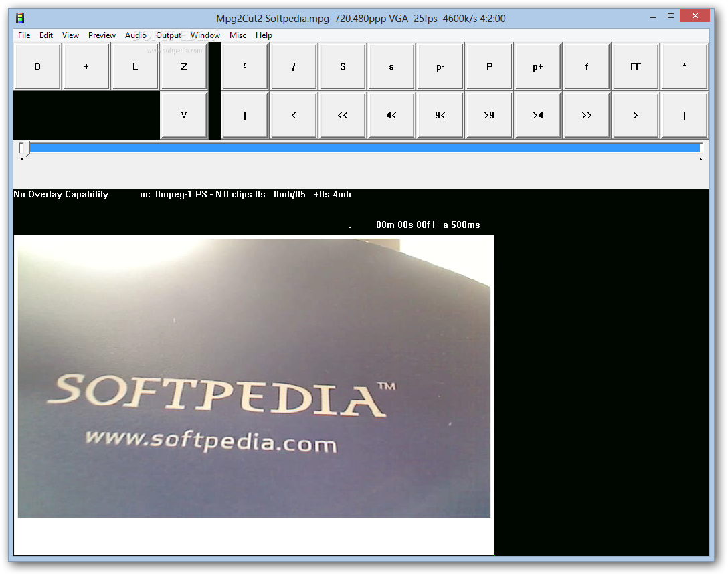
Task: Click the >> jump forward button
Action: [587, 115]
